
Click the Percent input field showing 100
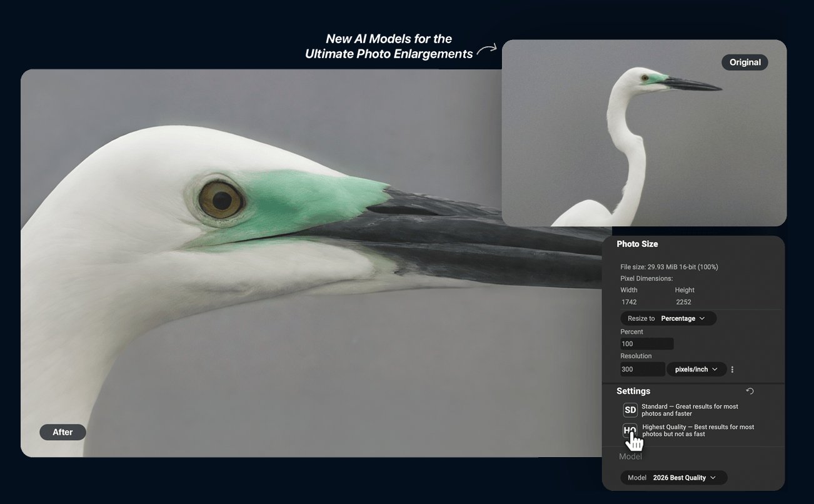tap(646, 344)
